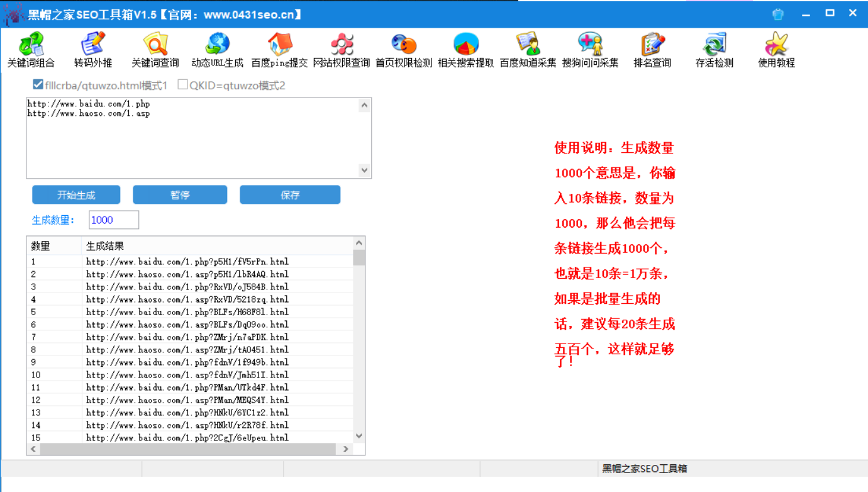Open the 排名查询 tool
868x492 pixels.
[x=652, y=50]
